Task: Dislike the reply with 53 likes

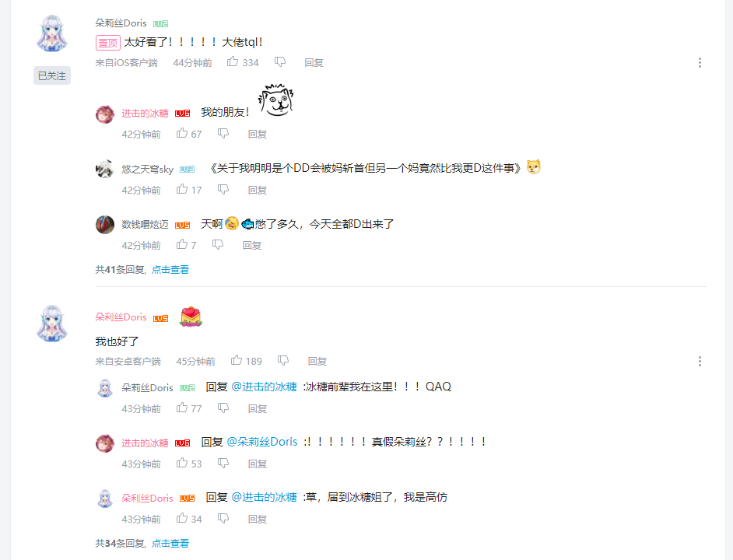Action: point(223,464)
